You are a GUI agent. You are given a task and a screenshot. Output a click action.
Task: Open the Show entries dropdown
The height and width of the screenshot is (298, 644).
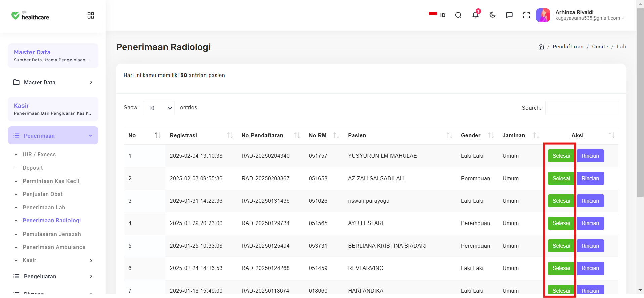pyautogui.click(x=159, y=108)
